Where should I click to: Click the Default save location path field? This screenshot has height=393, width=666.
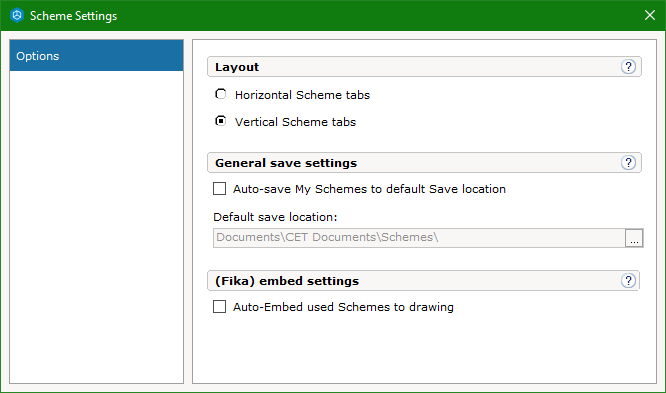point(419,238)
